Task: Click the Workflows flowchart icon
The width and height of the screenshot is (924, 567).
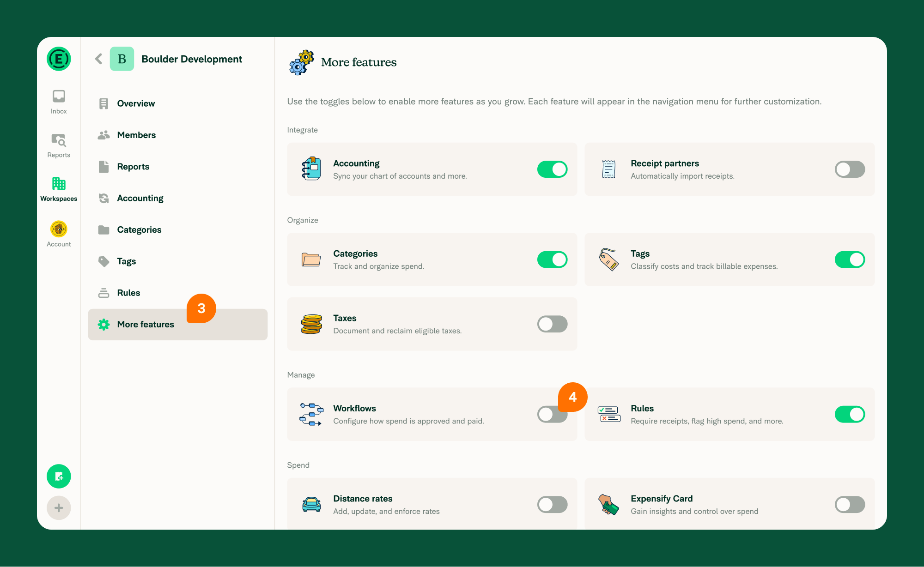Action: [x=311, y=414]
